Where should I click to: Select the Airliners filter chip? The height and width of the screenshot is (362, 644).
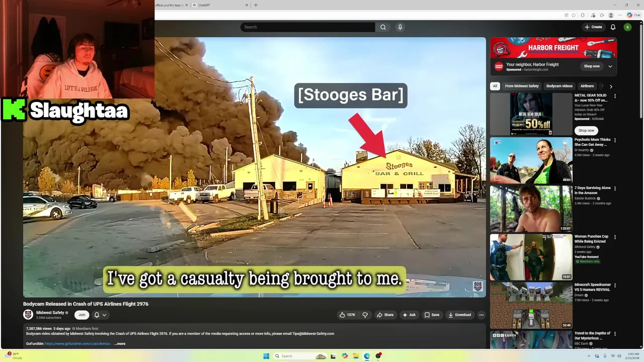[587, 86]
